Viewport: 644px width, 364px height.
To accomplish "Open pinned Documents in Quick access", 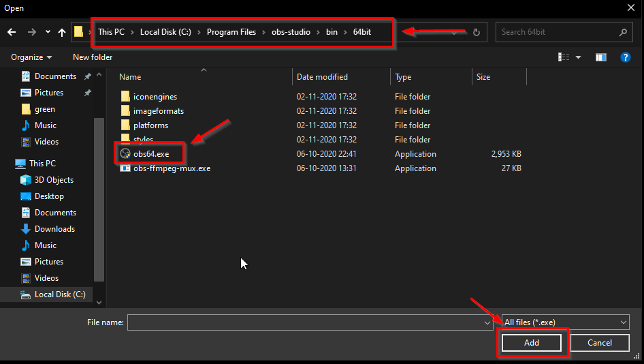I will (x=55, y=76).
